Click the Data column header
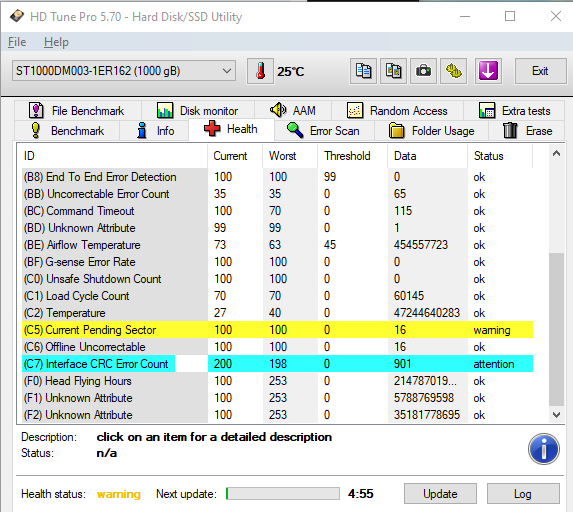This screenshot has height=512, width=573. tap(428, 156)
